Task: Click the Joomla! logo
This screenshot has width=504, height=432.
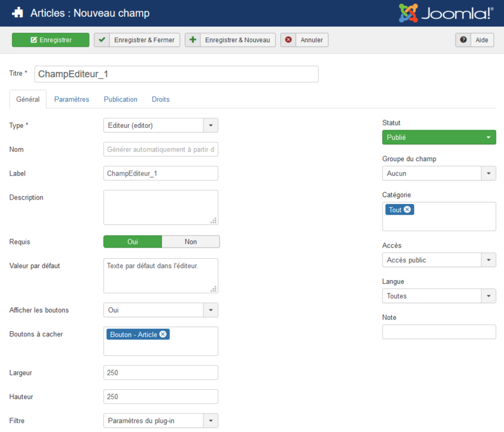Action: pyautogui.click(x=446, y=13)
